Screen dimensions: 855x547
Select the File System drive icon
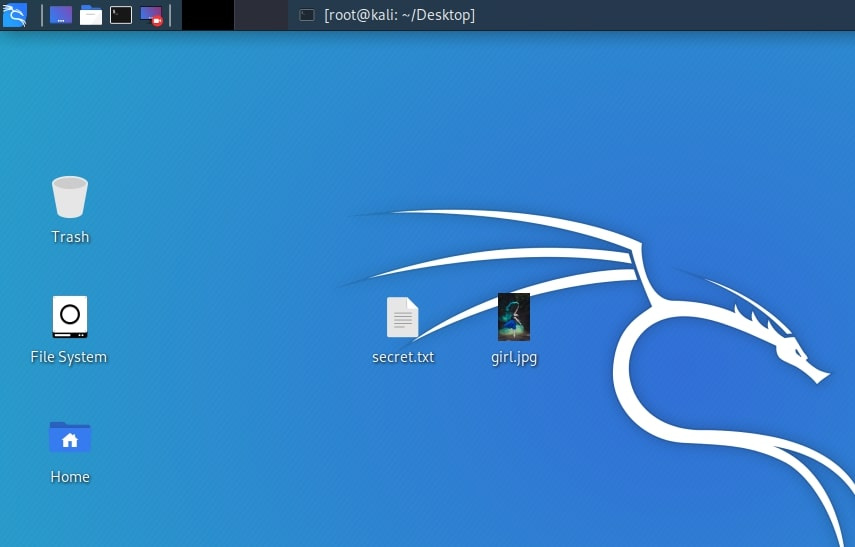click(x=70, y=316)
